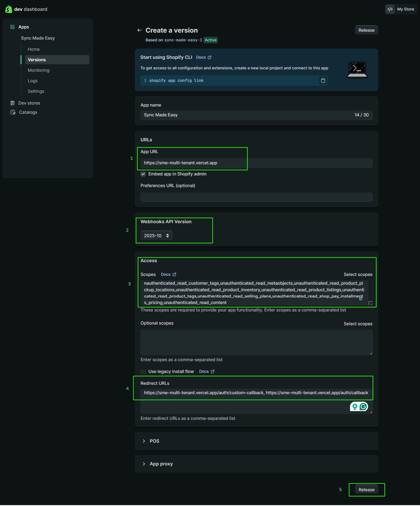
Task: Click the code icon next to My Store
Action: point(390,9)
